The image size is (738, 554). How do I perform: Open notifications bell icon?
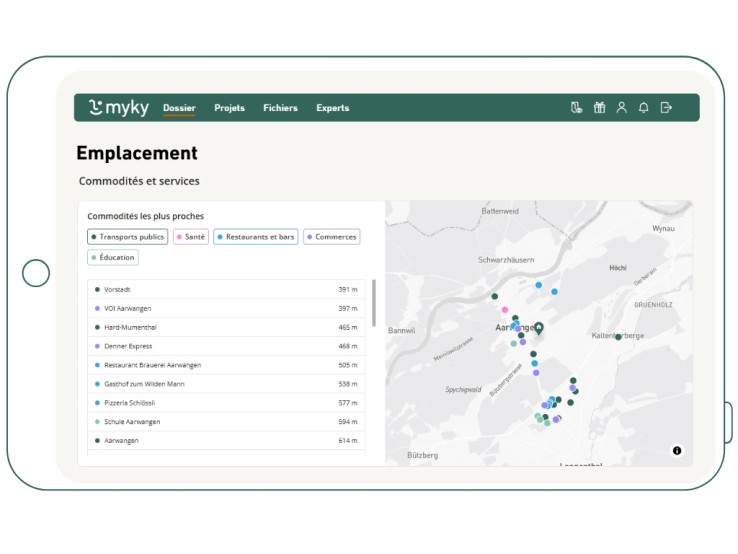tap(644, 108)
